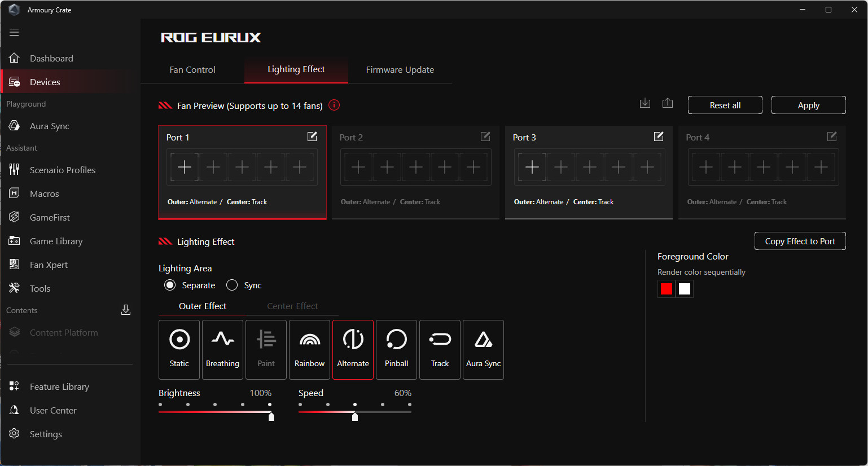Pick the white foreground color swatch
Viewport: 868px width, 466px height.
click(x=685, y=289)
